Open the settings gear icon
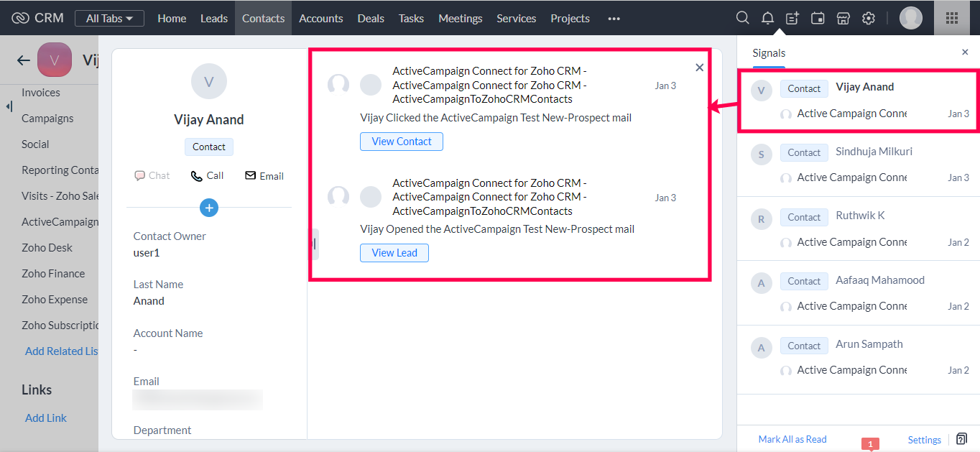980x452 pixels. (869, 18)
